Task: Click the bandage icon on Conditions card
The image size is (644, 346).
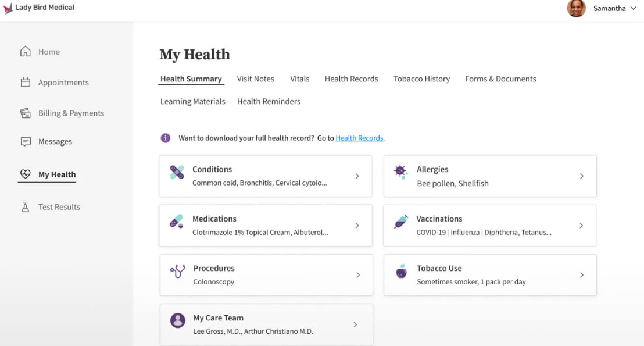Action: [177, 172]
